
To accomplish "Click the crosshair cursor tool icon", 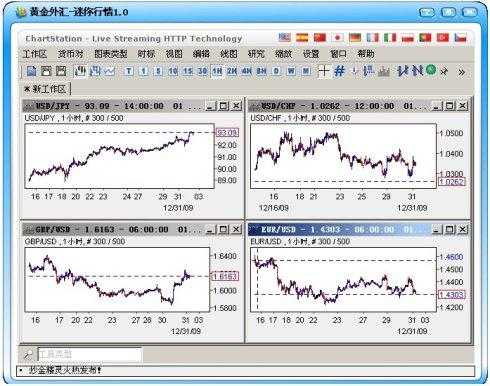I will (x=324, y=71).
